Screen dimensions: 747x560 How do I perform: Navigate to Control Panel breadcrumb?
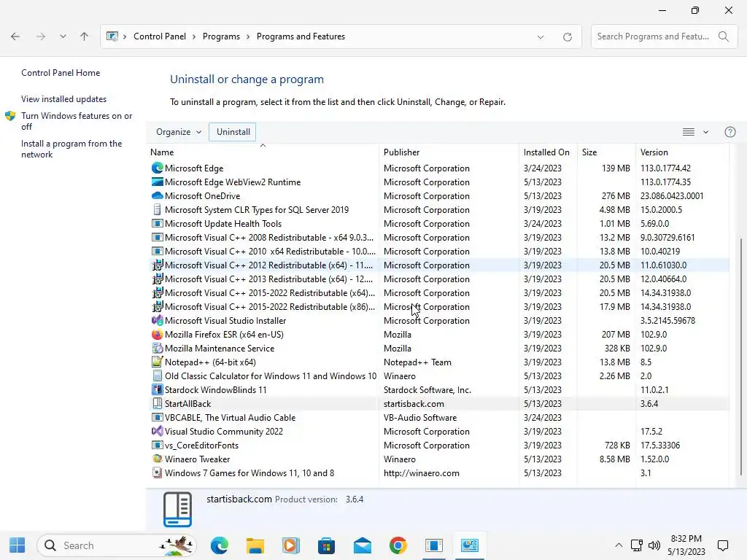pyautogui.click(x=160, y=36)
